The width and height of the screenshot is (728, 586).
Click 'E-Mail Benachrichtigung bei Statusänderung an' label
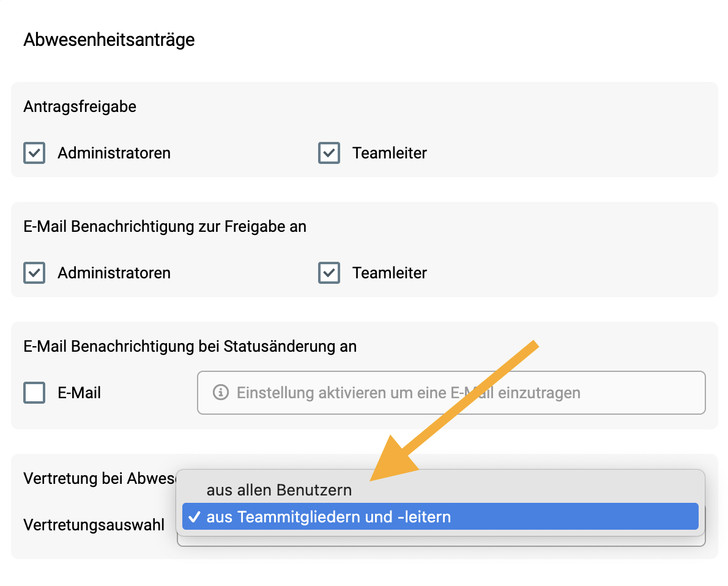[x=190, y=346]
